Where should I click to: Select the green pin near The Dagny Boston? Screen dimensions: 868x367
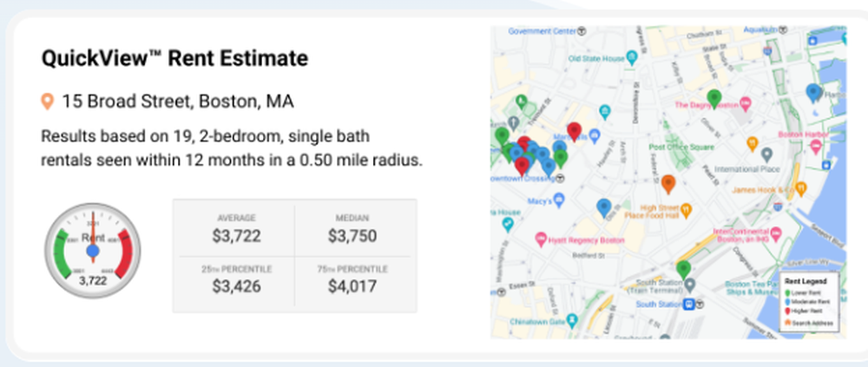714,99
